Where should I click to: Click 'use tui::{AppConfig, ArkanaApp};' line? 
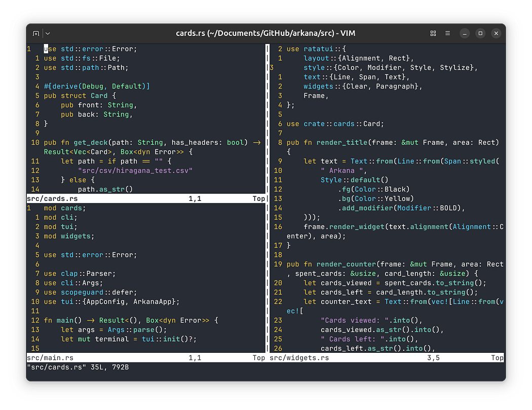point(111,302)
